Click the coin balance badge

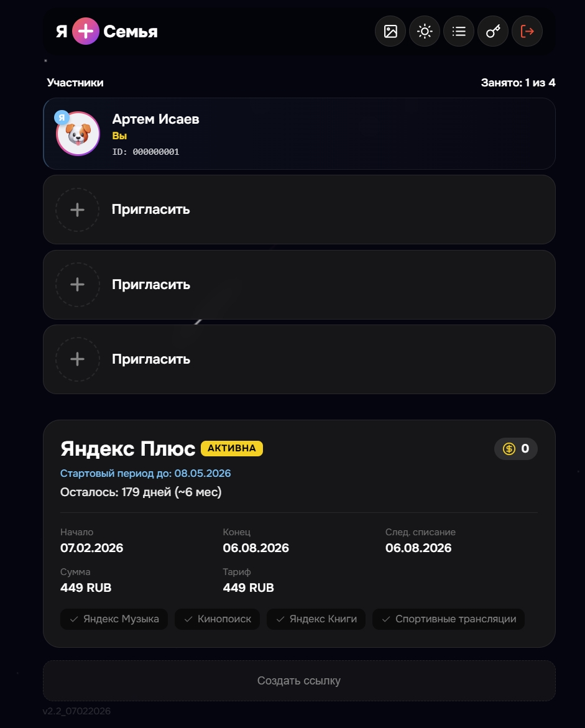click(x=516, y=448)
